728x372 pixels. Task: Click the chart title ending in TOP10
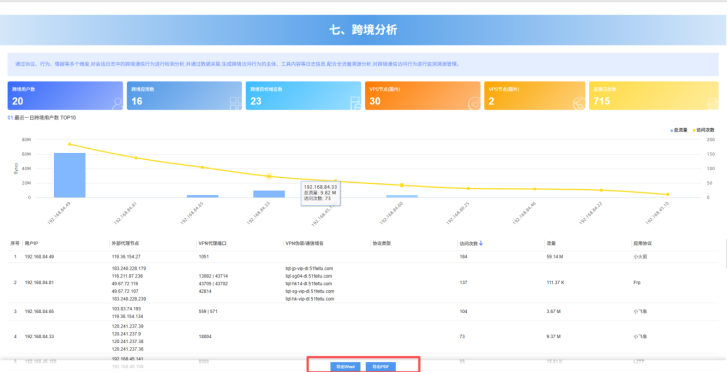tap(42, 118)
